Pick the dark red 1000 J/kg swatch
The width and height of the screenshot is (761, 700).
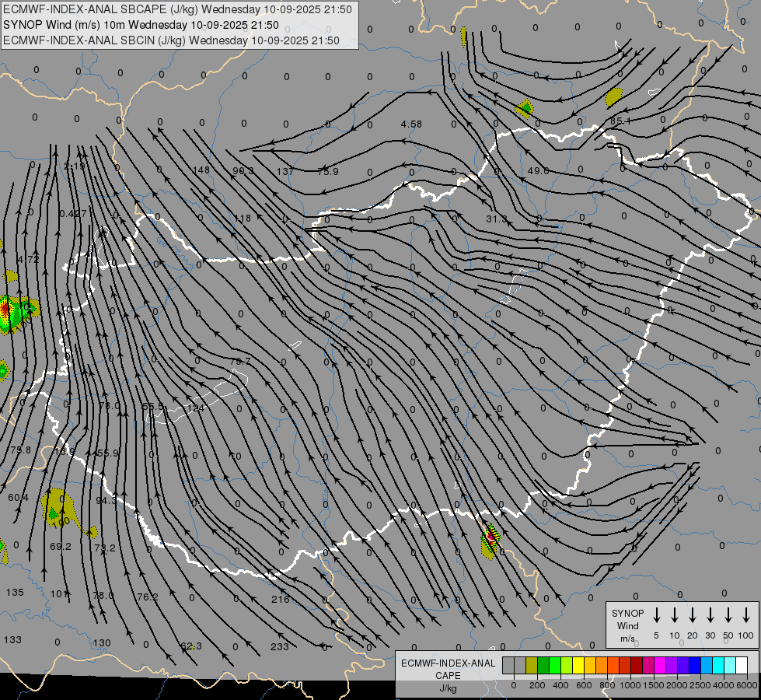[637, 666]
